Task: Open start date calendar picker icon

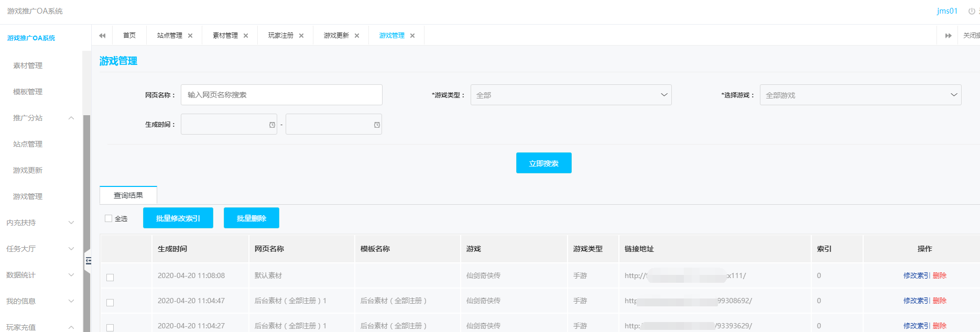Action: (x=272, y=125)
